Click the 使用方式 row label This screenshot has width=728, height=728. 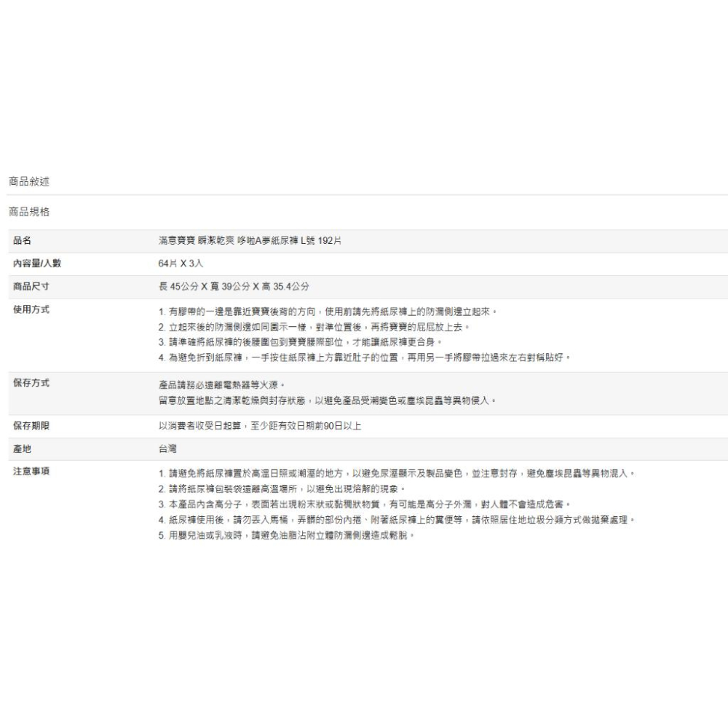pos(31,311)
